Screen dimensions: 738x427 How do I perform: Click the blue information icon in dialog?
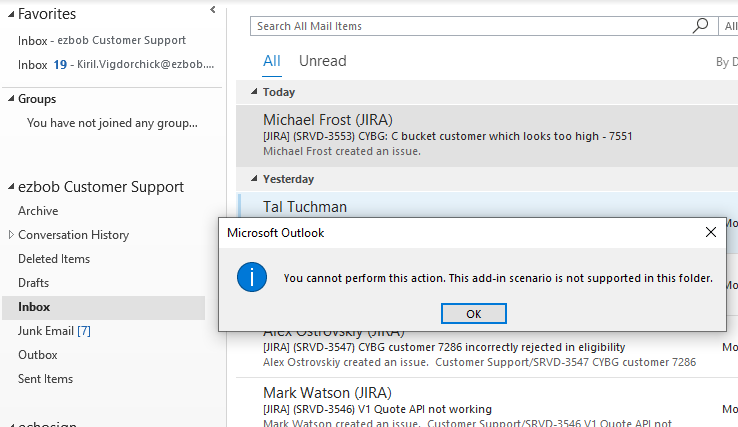point(252,277)
